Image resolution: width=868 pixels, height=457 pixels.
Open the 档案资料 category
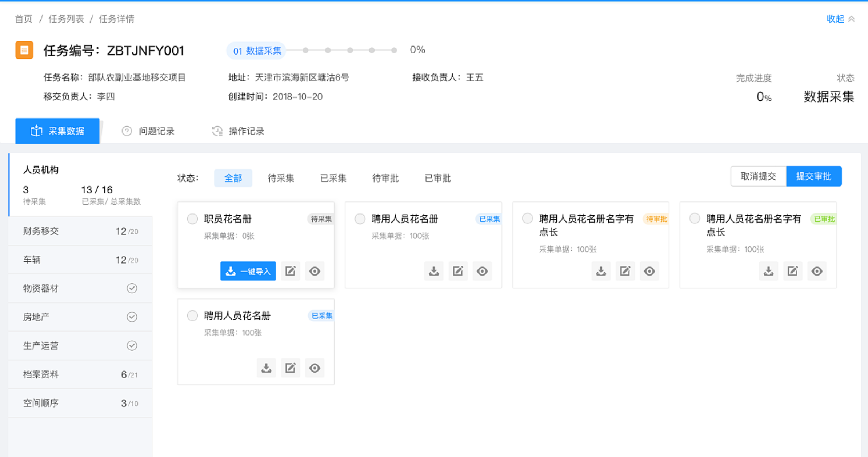point(80,374)
